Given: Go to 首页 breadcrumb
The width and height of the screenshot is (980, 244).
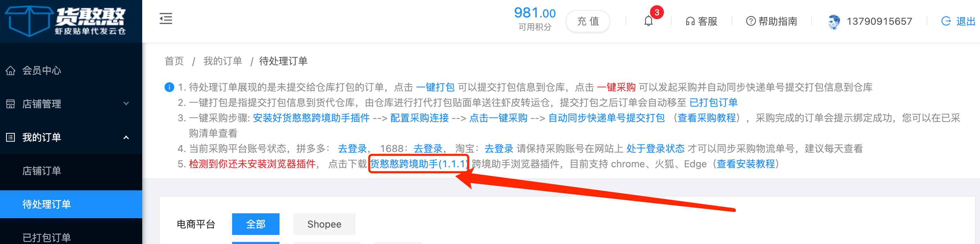Looking at the screenshot, I should [x=174, y=61].
